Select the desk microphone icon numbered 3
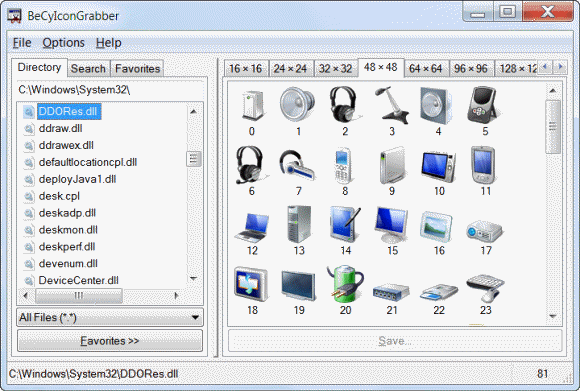This screenshot has width=580, height=391. 392,105
